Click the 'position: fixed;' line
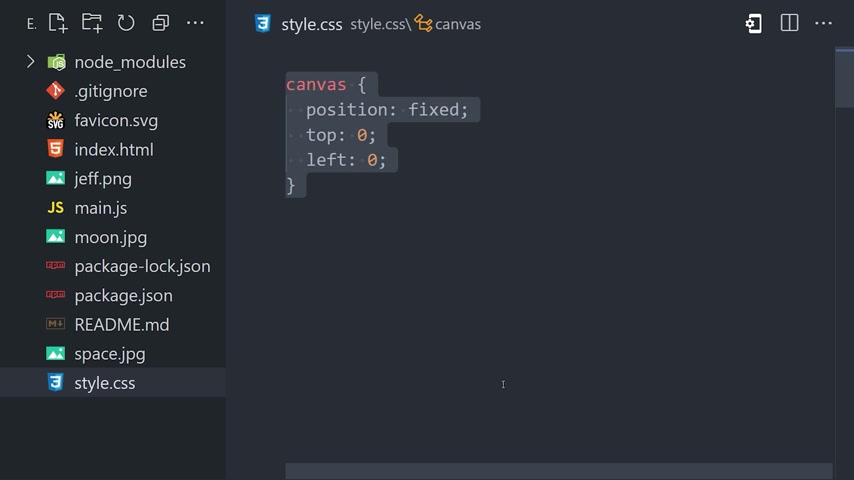The height and width of the screenshot is (480, 854). 387,110
